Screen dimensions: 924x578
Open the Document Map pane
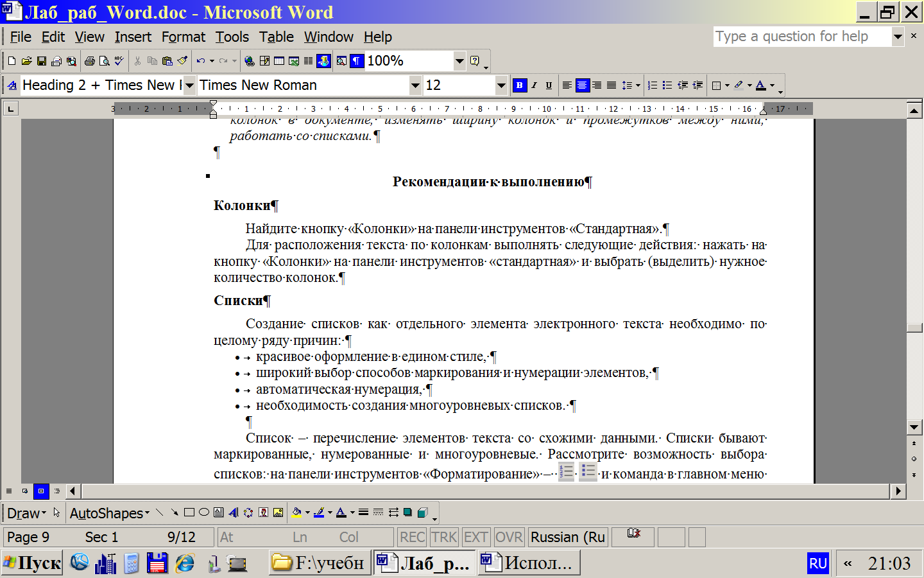point(341,61)
